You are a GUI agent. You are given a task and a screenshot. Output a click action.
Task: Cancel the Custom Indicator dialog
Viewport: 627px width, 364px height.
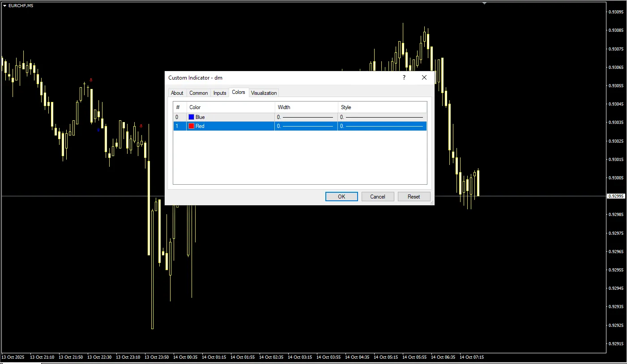pyautogui.click(x=377, y=197)
